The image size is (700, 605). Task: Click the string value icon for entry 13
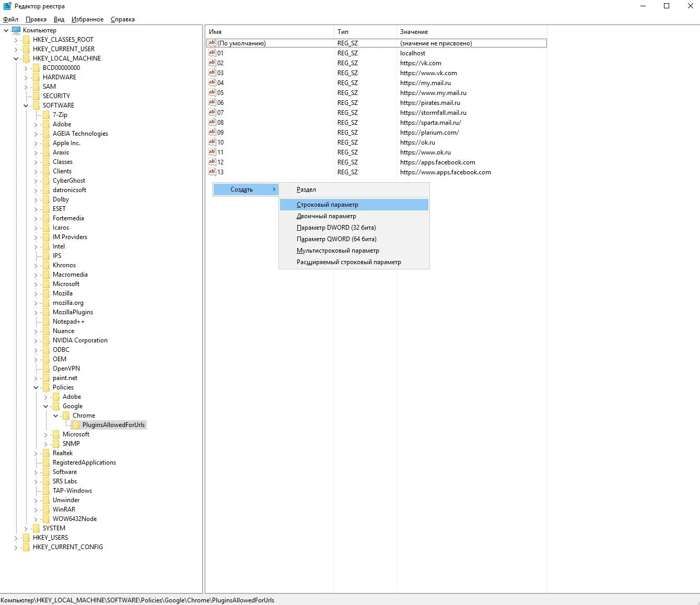[212, 172]
